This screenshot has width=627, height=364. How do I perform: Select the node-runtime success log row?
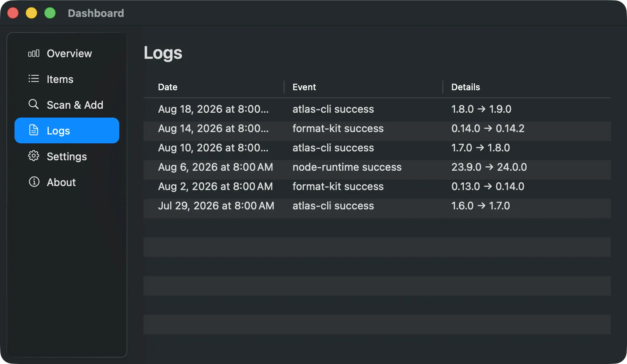click(377, 167)
